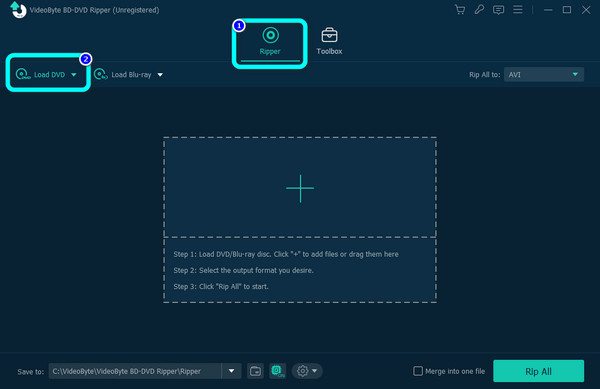This screenshot has width=600, height=389.
Task: Expand the save path dropdown arrow
Action: (x=232, y=371)
